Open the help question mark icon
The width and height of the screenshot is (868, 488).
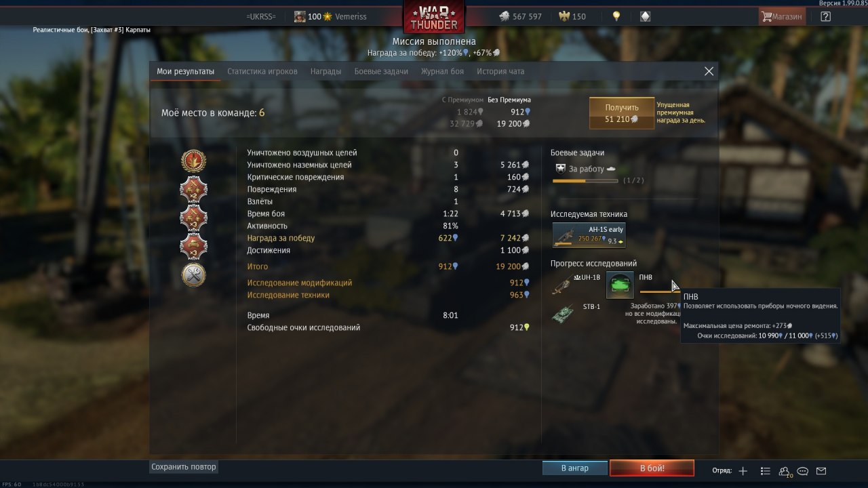[825, 16]
